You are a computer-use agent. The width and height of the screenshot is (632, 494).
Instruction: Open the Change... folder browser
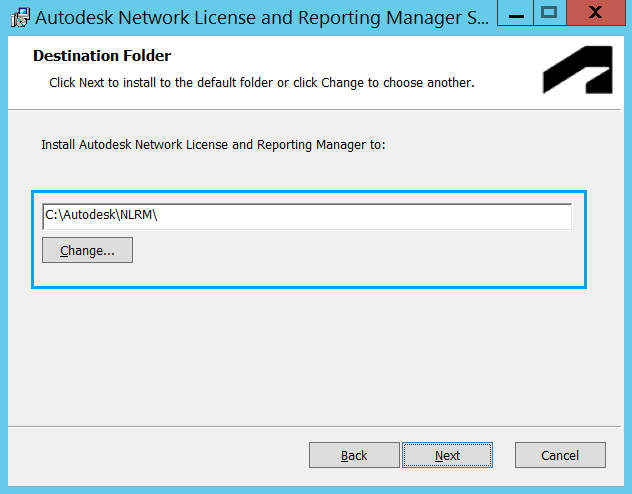[x=87, y=250]
